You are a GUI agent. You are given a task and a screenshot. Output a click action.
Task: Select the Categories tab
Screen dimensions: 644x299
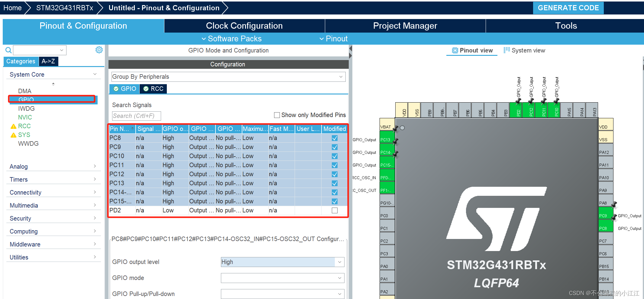tap(21, 61)
